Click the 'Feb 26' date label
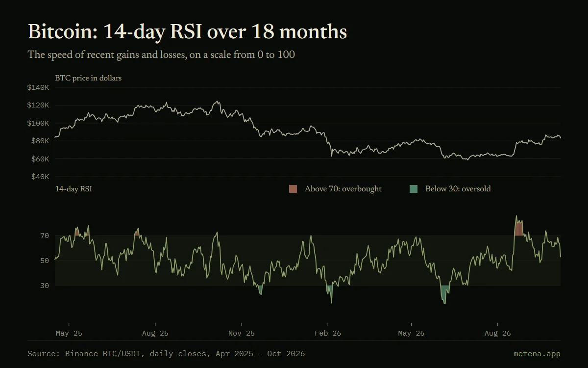 pyautogui.click(x=328, y=333)
